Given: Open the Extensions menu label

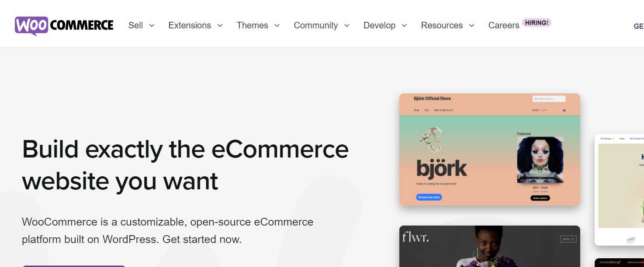Looking at the screenshot, I should click(x=190, y=25).
